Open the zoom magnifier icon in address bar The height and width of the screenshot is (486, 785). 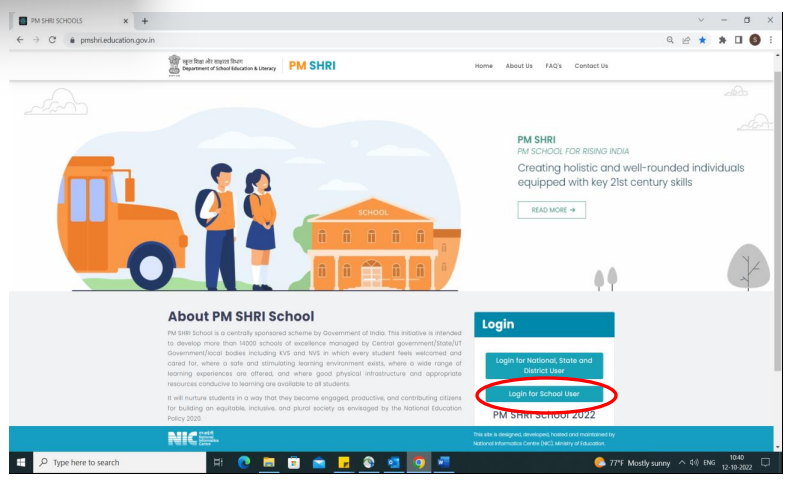(x=670, y=40)
